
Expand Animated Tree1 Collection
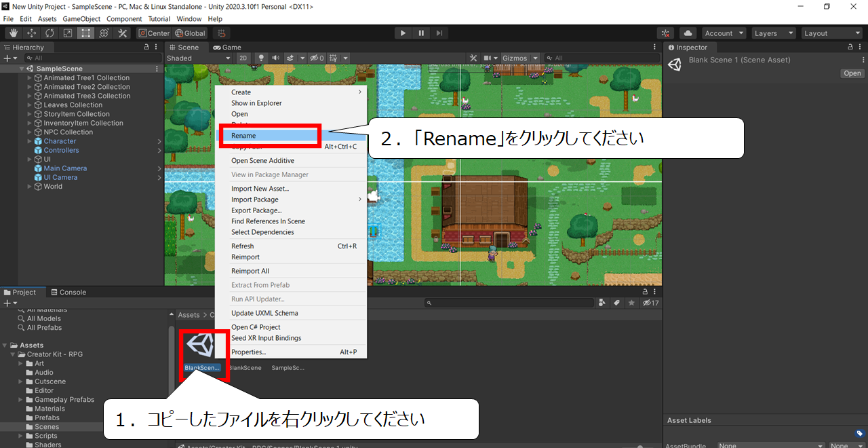click(x=29, y=78)
